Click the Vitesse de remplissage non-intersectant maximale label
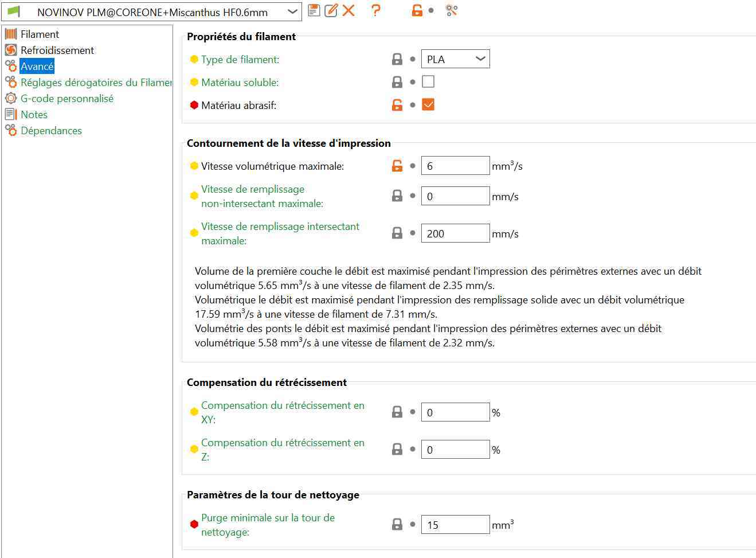Screen dimensions: 756x558 click(x=262, y=196)
